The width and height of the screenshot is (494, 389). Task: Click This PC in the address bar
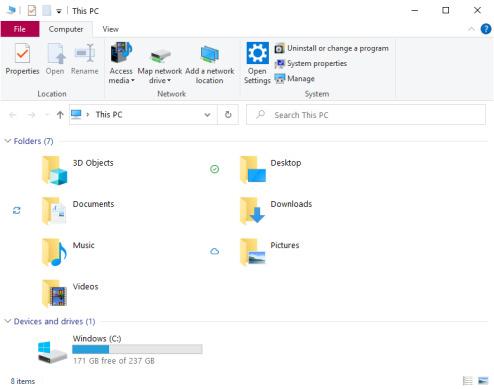tap(109, 115)
